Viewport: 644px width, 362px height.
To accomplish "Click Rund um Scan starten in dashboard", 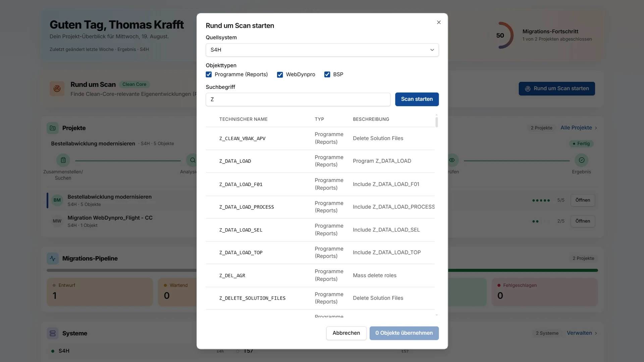I will (556, 89).
